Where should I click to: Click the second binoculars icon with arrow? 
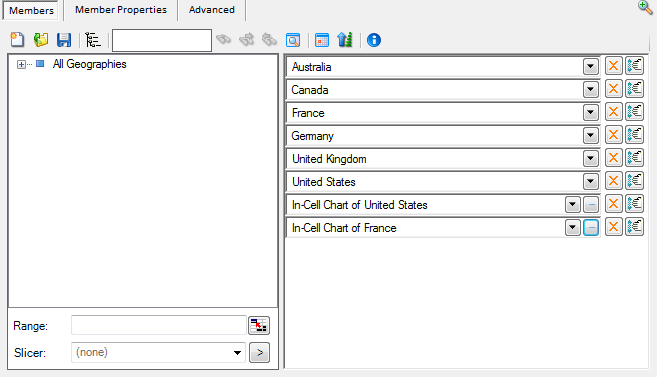pos(246,40)
